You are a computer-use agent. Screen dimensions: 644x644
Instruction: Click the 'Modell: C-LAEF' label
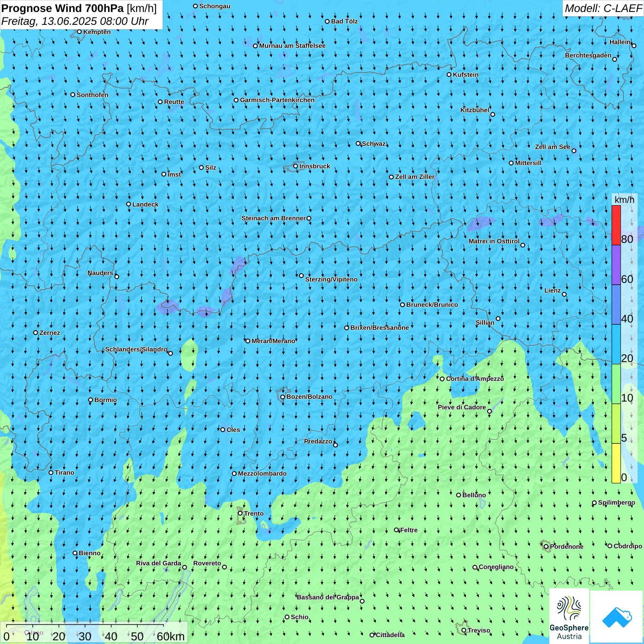click(x=603, y=8)
